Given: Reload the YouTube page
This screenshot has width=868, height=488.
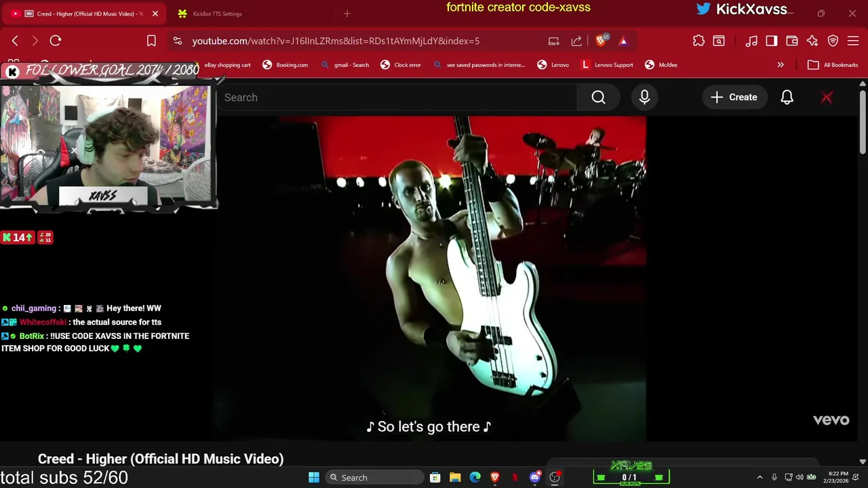Looking at the screenshot, I should pyautogui.click(x=56, y=41).
